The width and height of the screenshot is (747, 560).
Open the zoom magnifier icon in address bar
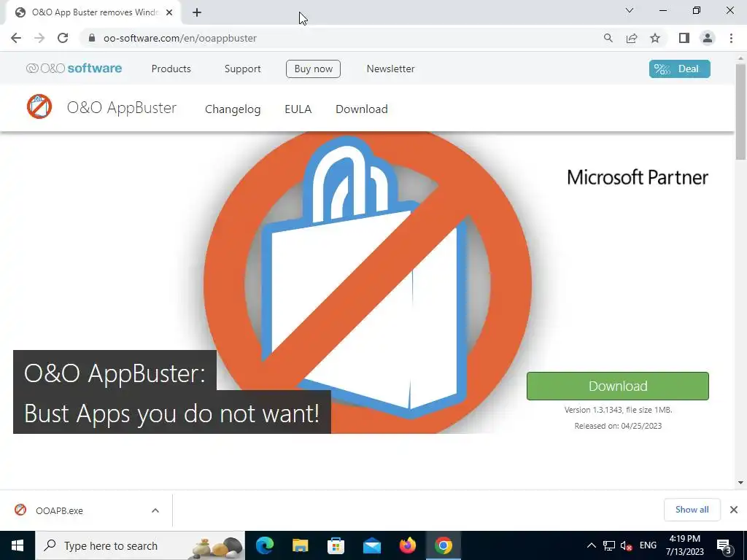tap(608, 38)
